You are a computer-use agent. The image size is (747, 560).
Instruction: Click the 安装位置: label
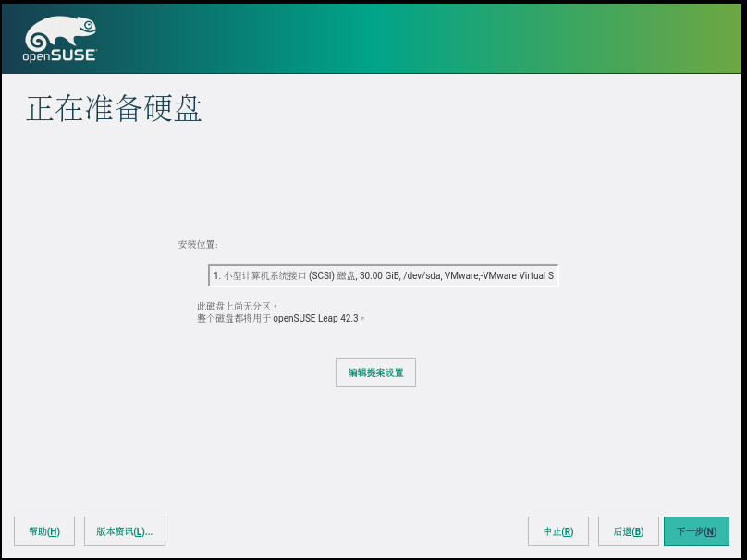198,245
